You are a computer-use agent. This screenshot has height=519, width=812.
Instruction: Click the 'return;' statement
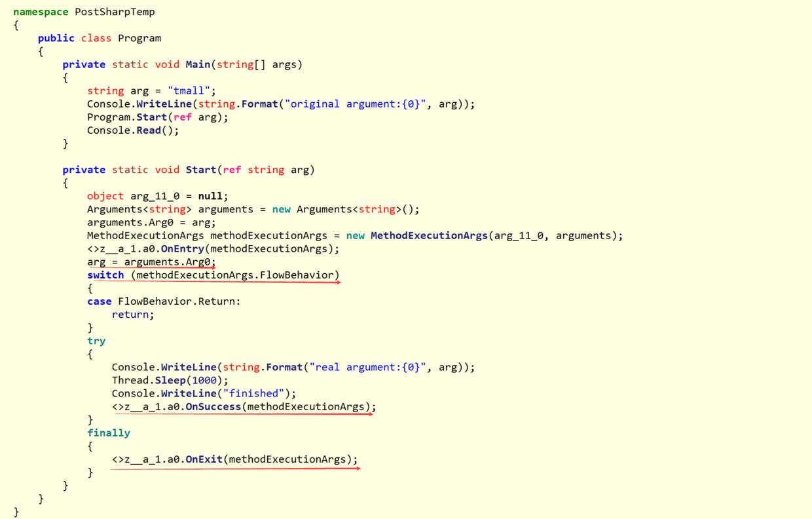coord(133,315)
